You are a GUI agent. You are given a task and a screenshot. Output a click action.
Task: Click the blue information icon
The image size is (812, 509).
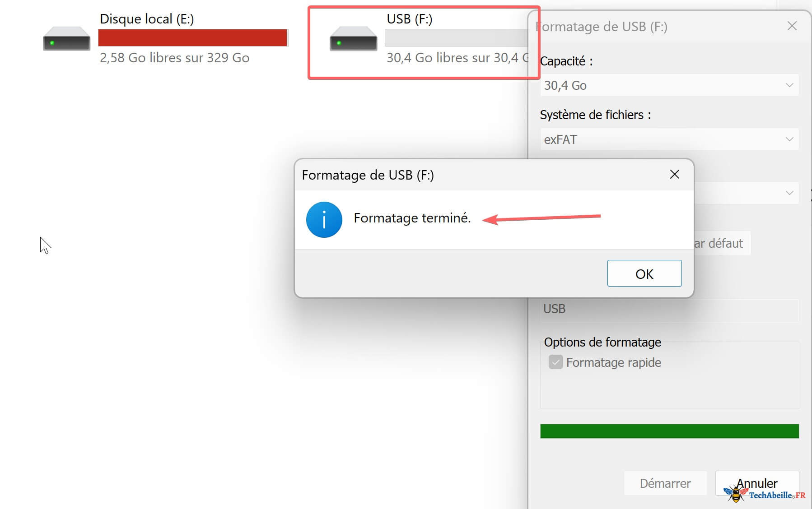coord(324,220)
